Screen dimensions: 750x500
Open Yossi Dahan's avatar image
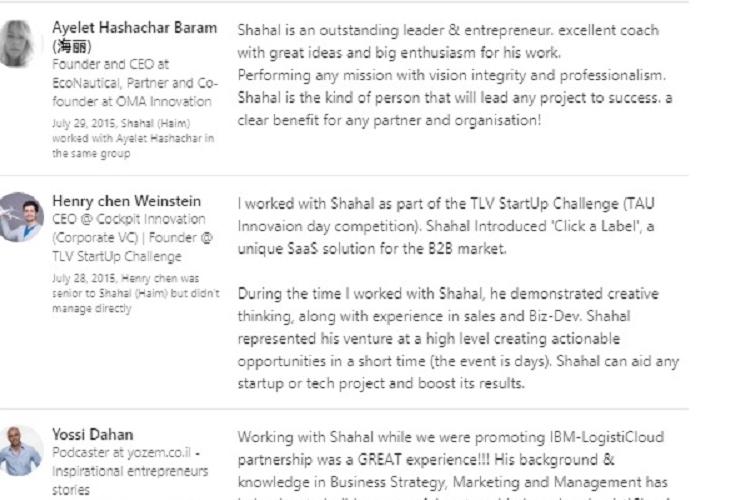(x=20, y=451)
